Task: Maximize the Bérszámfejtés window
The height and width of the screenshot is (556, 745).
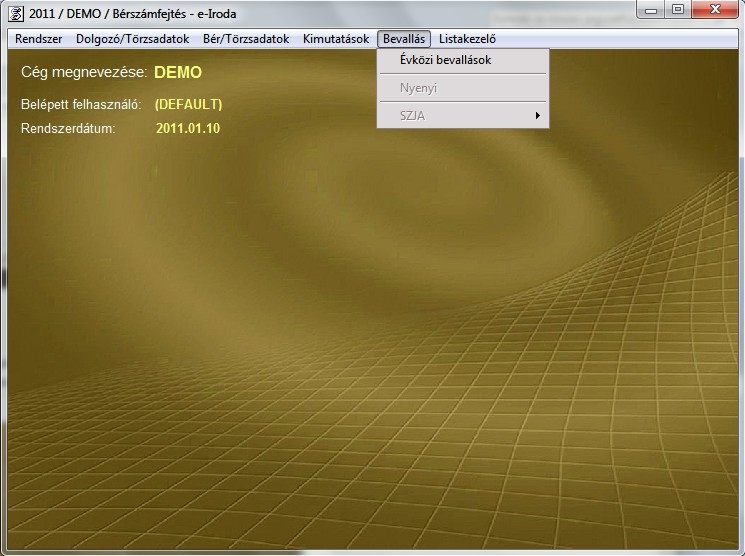Action: click(678, 10)
